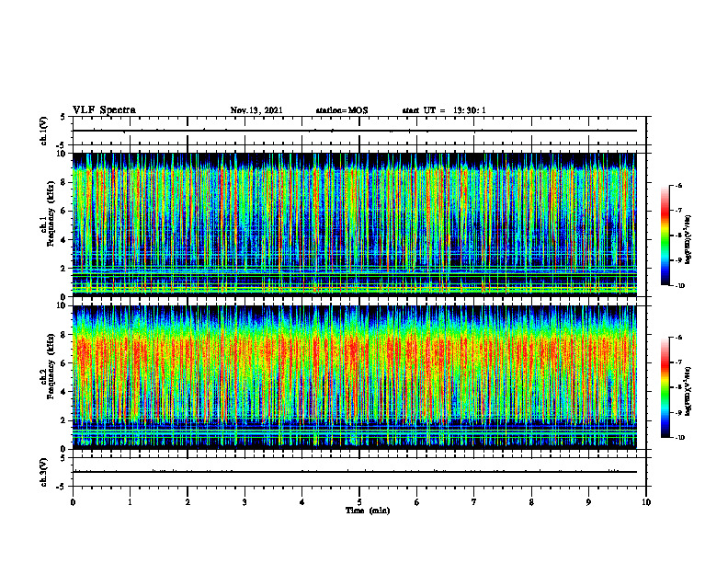The width and height of the screenshot is (728, 563).
Task: Click the "5" tick on the time axis
Action: point(359,502)
